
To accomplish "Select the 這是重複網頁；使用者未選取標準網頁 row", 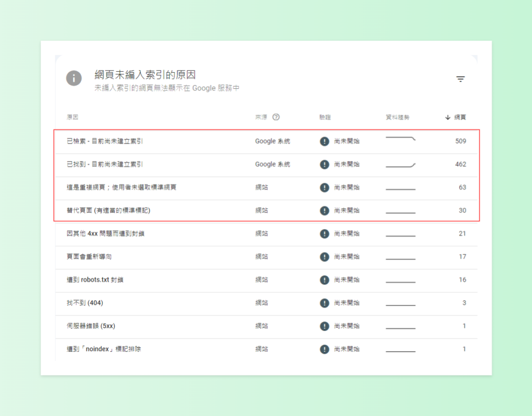I will 122,187.
